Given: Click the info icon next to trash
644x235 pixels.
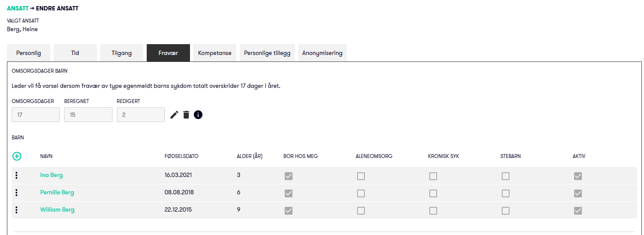Looking at the screenshot, I should (198, 115).
